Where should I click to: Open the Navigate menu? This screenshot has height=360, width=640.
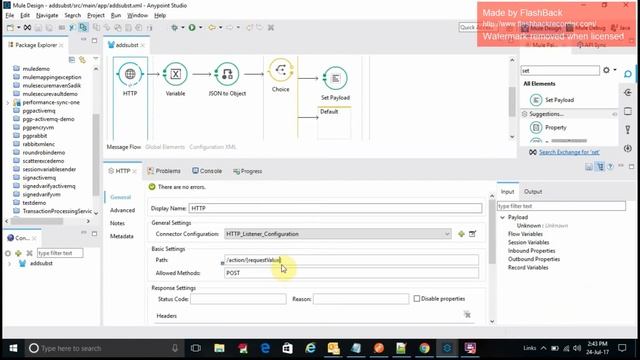tap(47, 15)
